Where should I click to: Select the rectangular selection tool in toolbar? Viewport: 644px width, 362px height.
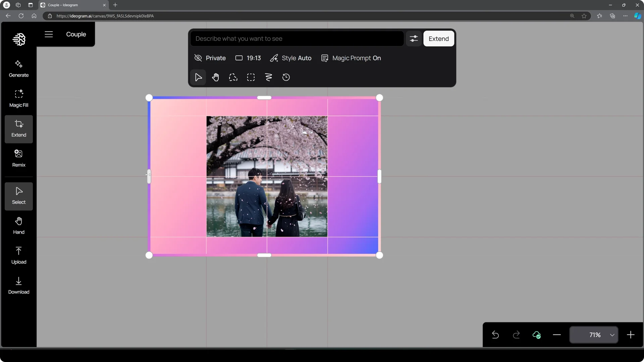251,77
